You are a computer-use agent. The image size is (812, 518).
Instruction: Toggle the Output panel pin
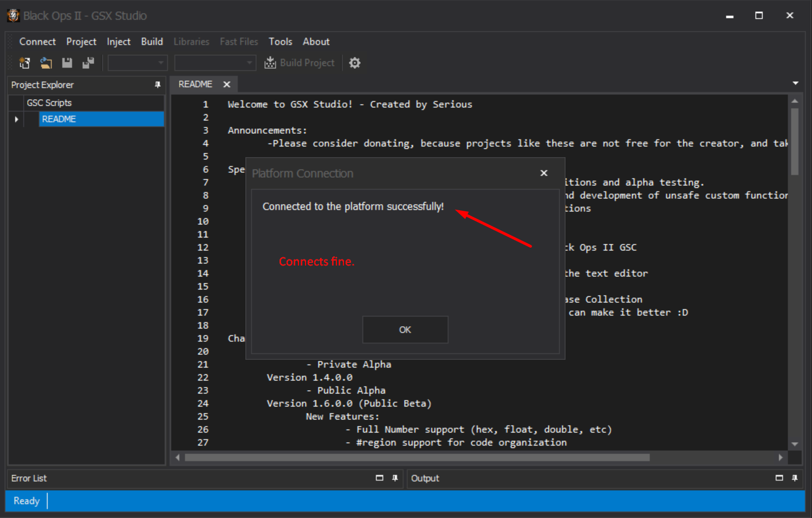click(795, 478)
